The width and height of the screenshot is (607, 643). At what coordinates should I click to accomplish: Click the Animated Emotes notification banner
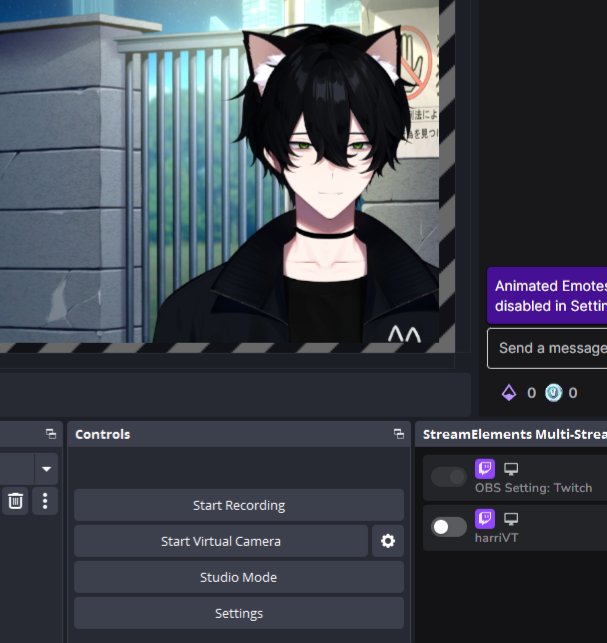[x=547, y=296]
